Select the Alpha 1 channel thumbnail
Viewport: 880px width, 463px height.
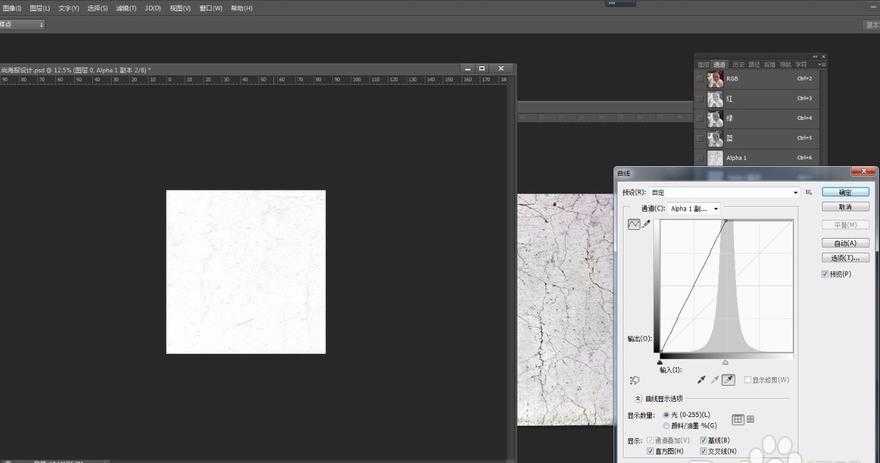tap(716, 158)
